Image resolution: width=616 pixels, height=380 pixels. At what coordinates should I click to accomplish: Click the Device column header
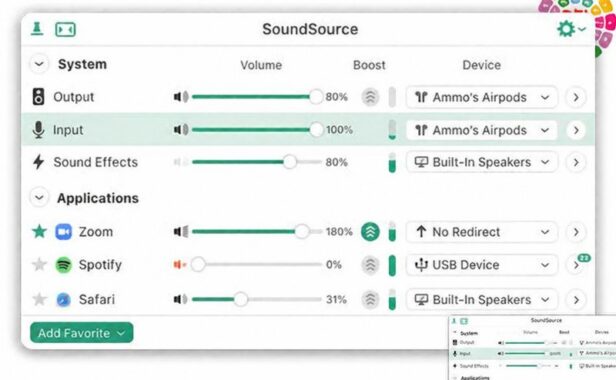click(x=482, y=65)
